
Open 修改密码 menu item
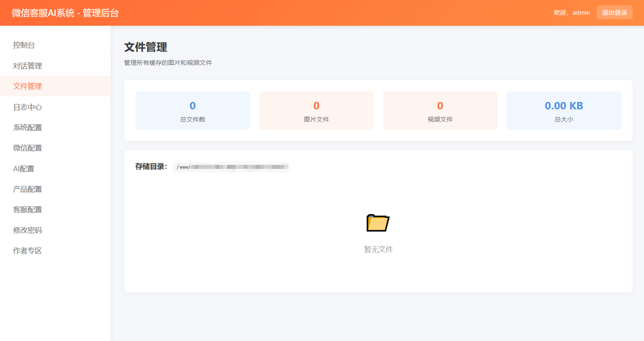coord(28,230)
